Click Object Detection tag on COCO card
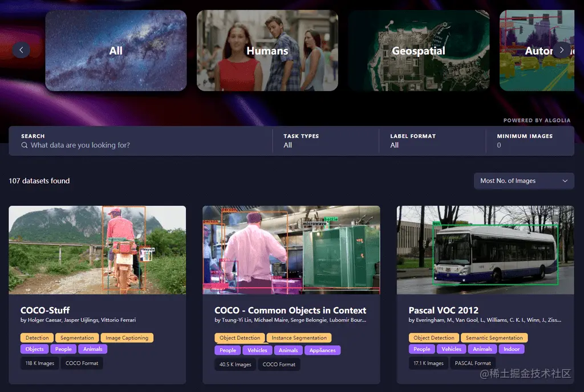The width and height of the screenshot is (584, 392). [x=240, y=338]
